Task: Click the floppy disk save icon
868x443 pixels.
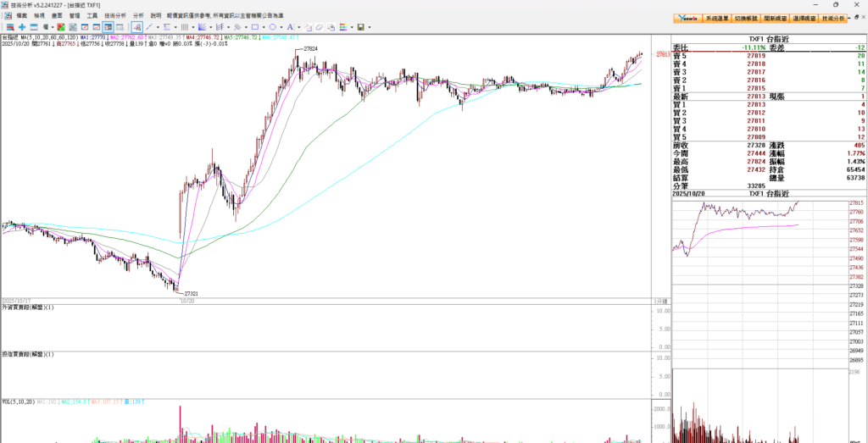Action: pos(360,27)
